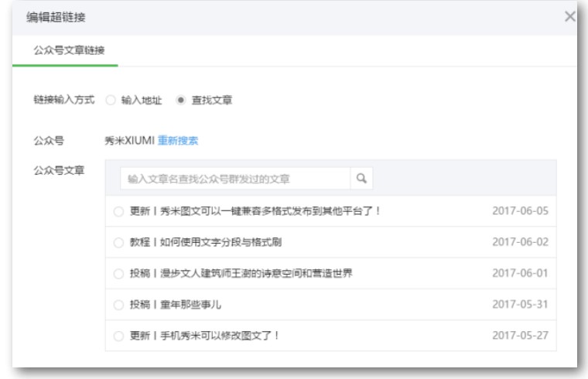The height and width of the screenshot is (379, 588).
Task: Select the 查找文章 radio option
Action: tap(181, 100)
